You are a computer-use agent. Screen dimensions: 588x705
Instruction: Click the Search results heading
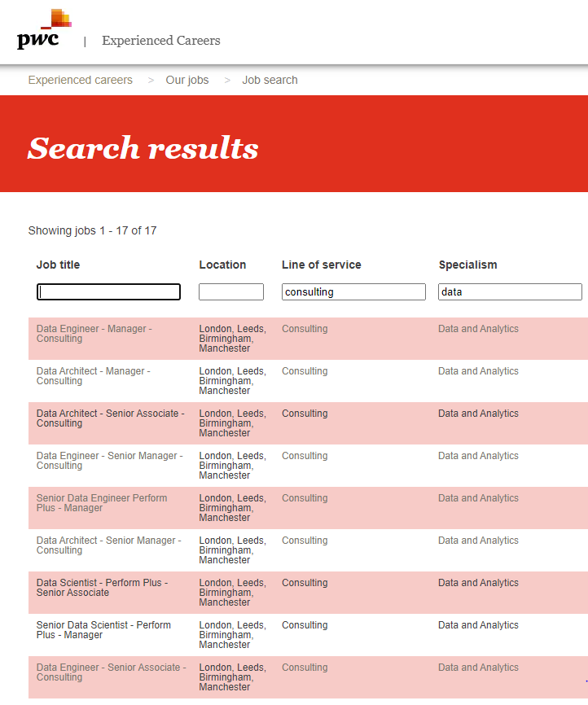coord(143,148)
